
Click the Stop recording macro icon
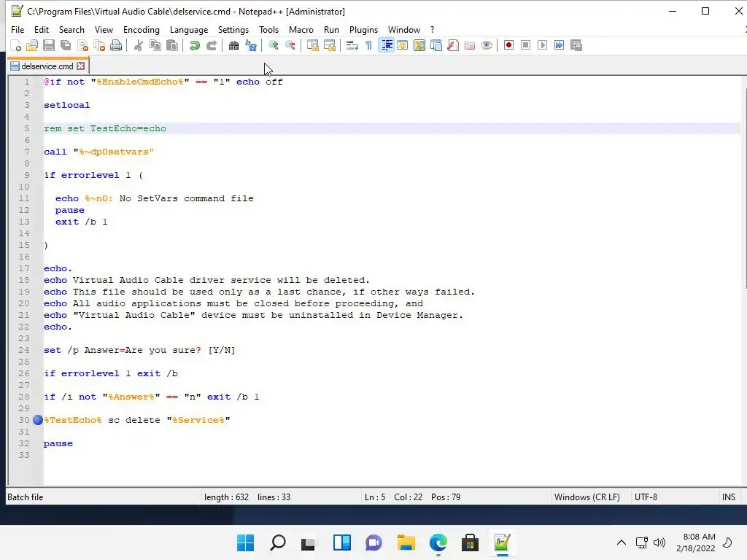pyautogui.click(x=525, y=46)
